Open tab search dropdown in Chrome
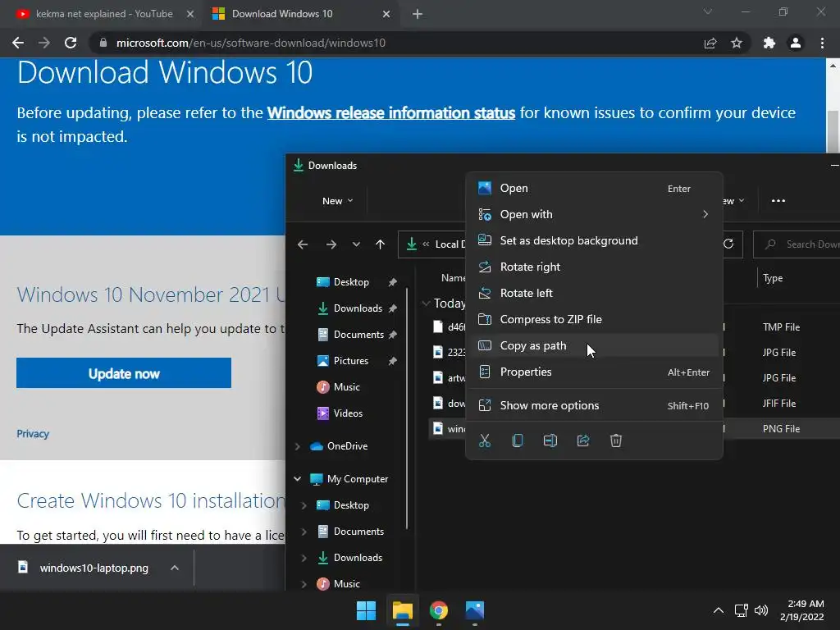 708,11
